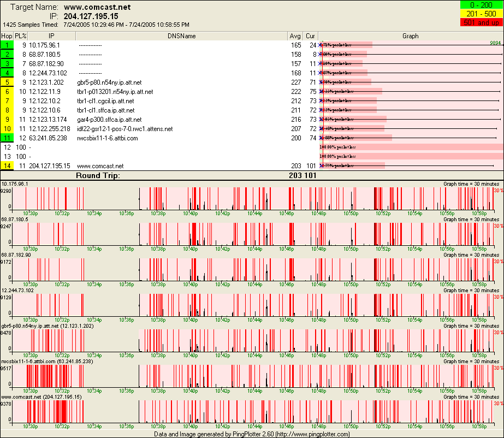Click www.comcast.net (204.127.195.15) graph title

point(41,397)
